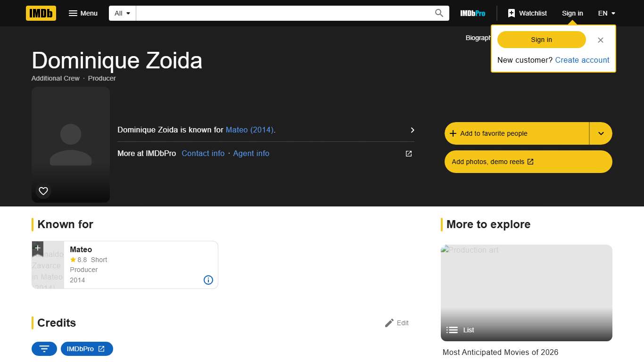Click the plus icon on the Mateo thumbnail
Screen dimensions: 644x362
tap(38, 248)
